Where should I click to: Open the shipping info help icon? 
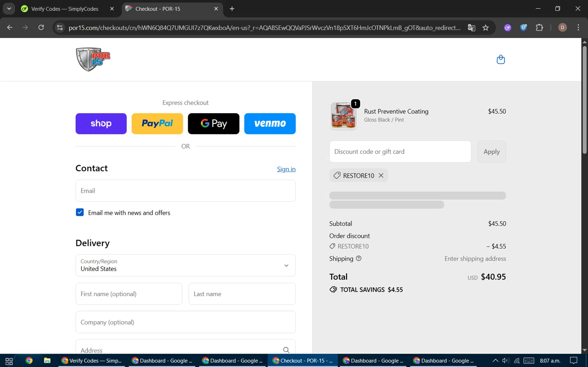pos(359,259)
